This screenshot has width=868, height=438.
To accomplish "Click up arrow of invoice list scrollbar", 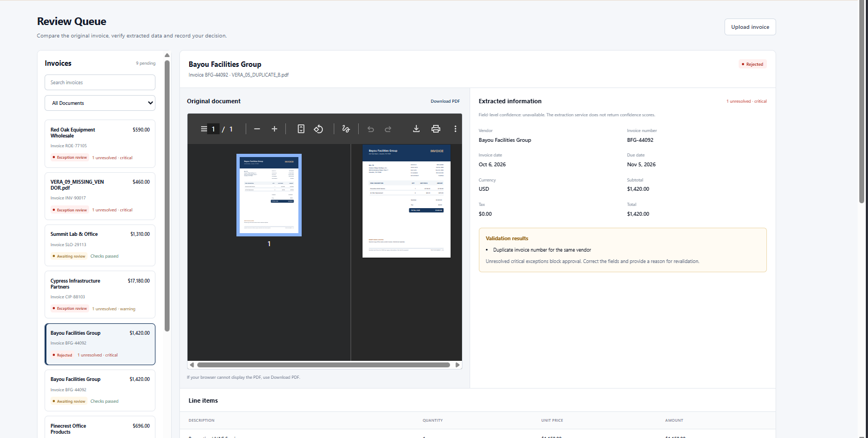I will [167, 55].
